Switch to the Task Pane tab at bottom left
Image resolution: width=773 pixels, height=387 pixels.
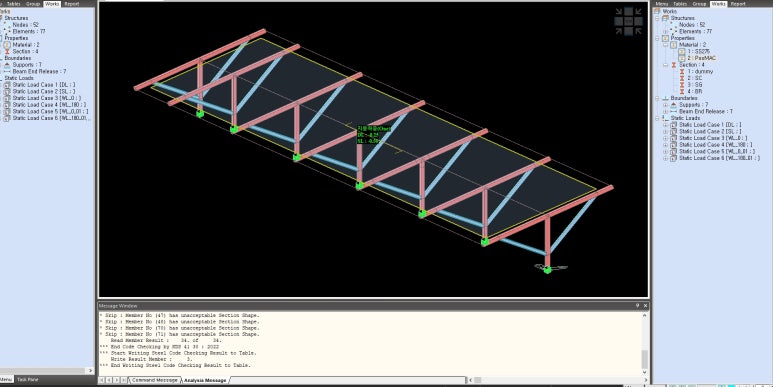[x=27, y=380]
